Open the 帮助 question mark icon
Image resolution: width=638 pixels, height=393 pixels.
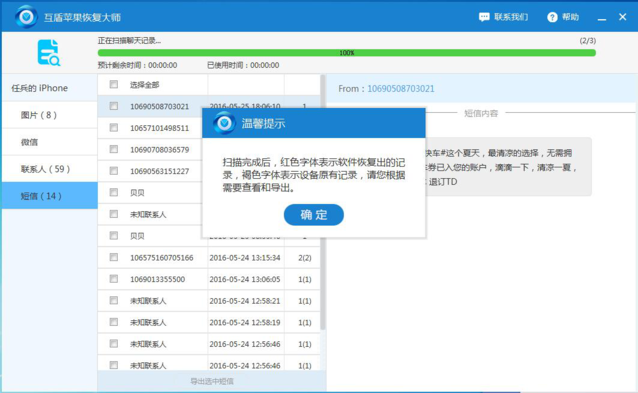pos(552,17)
